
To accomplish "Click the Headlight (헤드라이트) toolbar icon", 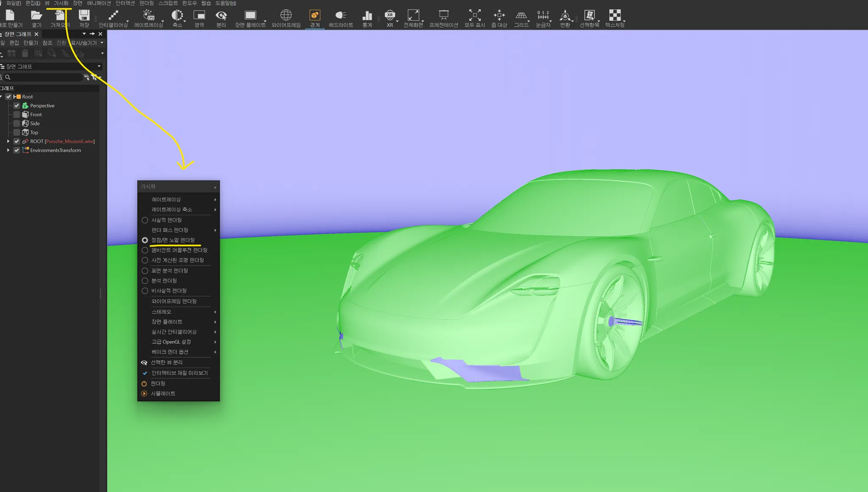I will point(341,15).
